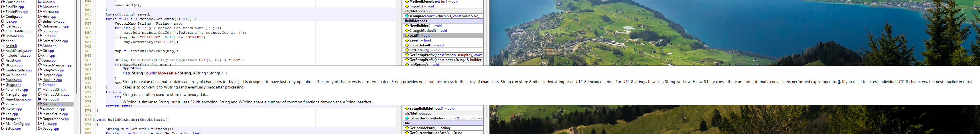Viewport: 980px width, 134px height.
Task: Click the NewBuilder() method icon
Action: [407, 26]
